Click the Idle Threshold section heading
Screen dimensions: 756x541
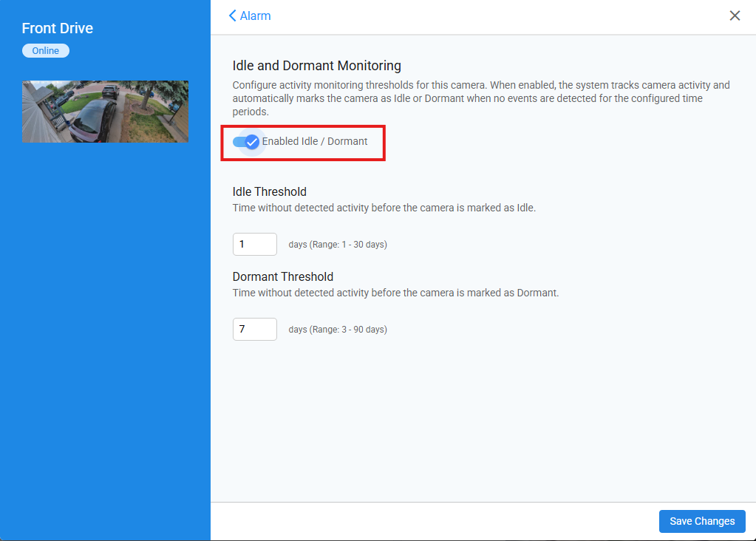click(270, 191)
